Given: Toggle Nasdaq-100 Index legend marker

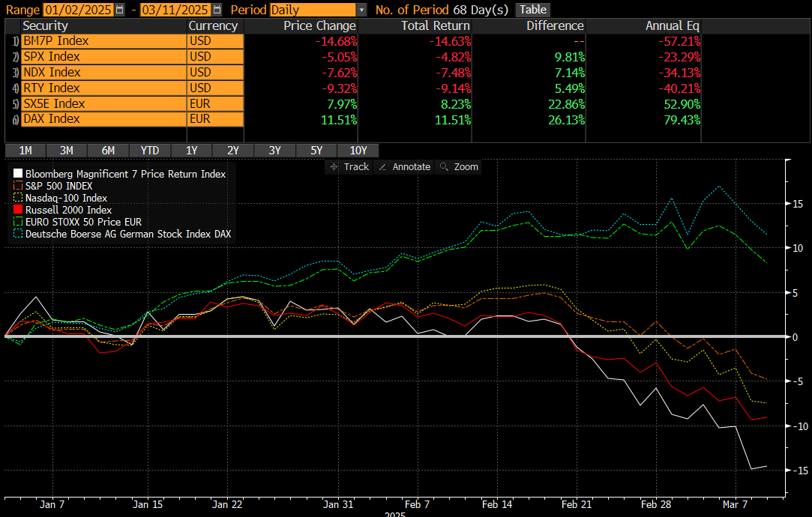Looking at the screenshot, I should click(x=18, y=198).
